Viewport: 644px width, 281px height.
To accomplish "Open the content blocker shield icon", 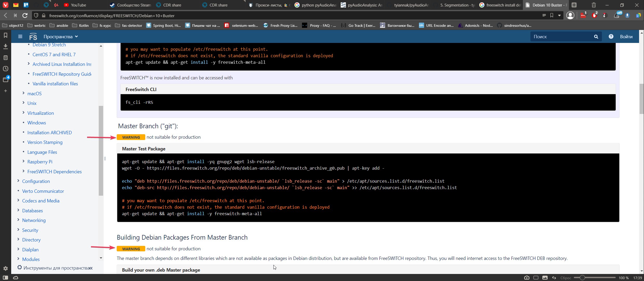I will coord(36,16).
